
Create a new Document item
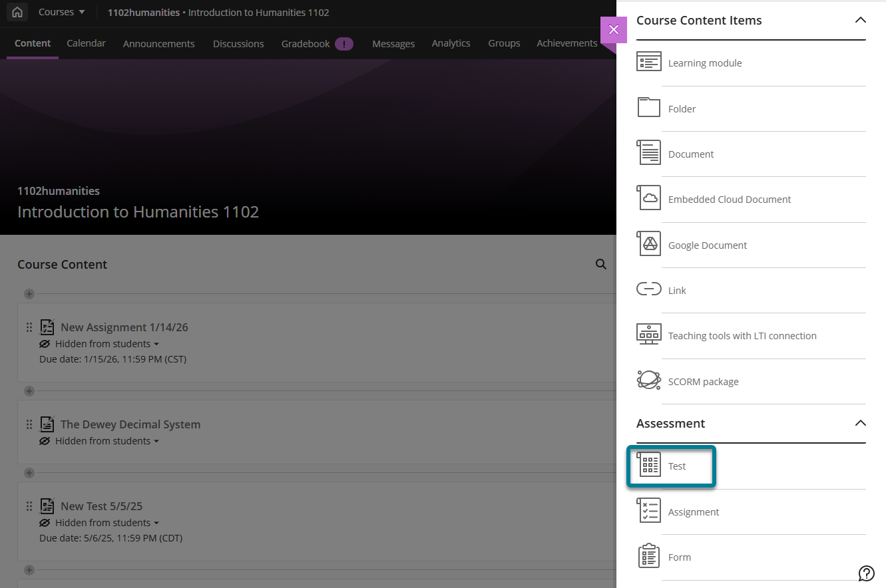pyautogui.click(x=690, y=154)
